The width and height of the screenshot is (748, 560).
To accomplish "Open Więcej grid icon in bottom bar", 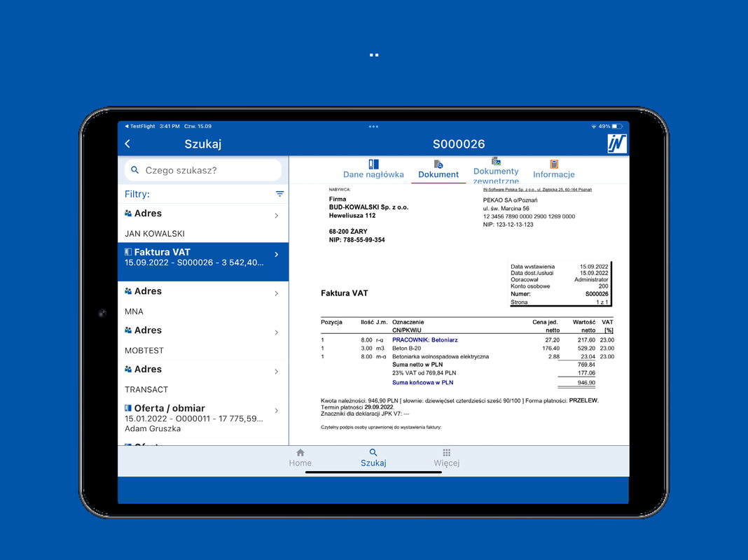I will (x=446, y=453).
